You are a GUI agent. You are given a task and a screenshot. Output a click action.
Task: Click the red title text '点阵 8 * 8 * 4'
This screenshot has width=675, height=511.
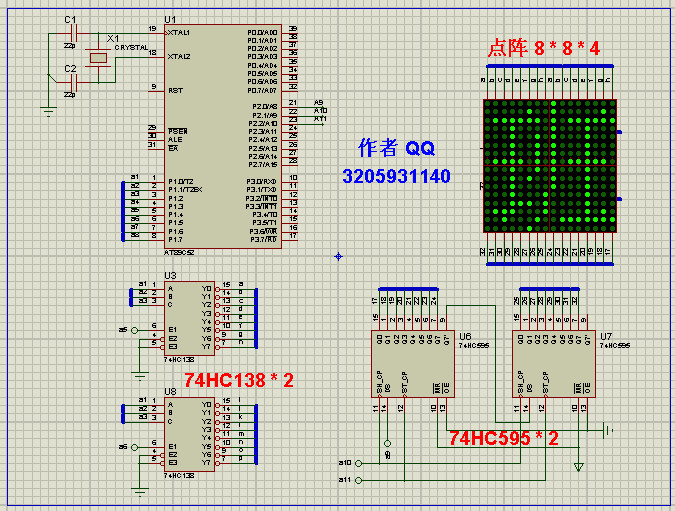coord(544,48)
